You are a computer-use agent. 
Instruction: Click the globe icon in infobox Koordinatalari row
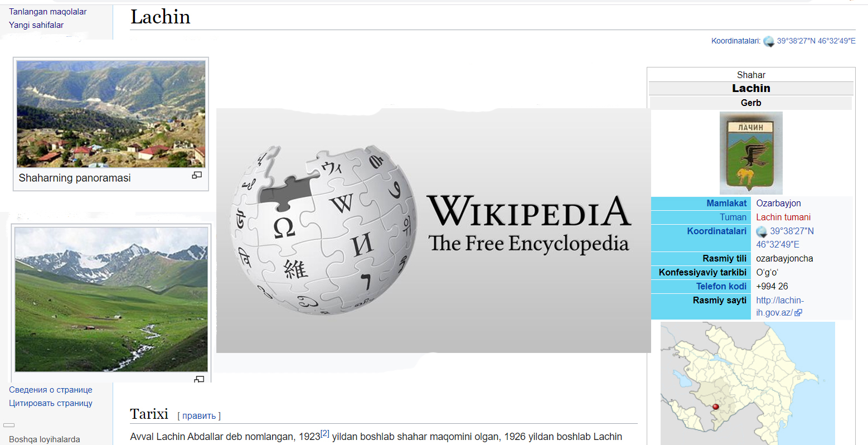[762, 231]
